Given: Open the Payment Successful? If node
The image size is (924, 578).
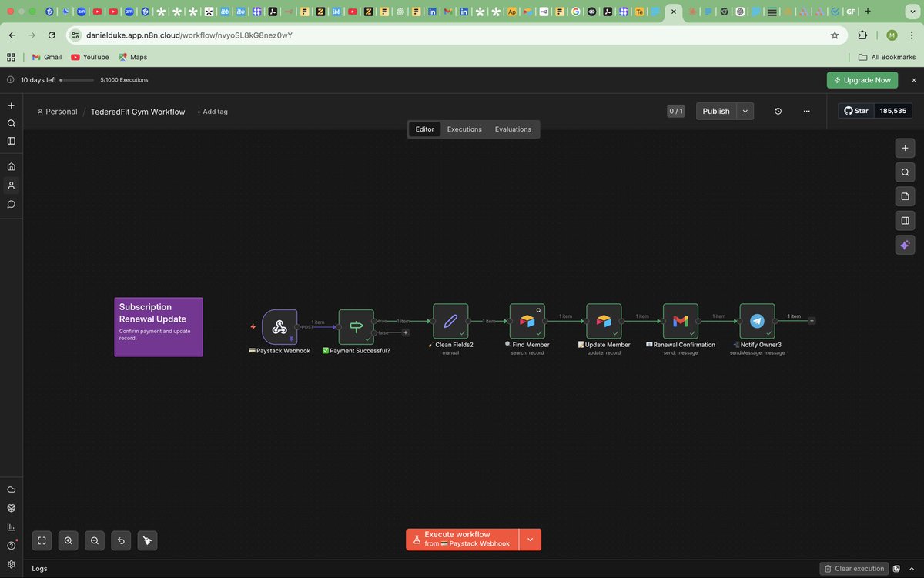Looking at the screenshot, I should point(357,327).
